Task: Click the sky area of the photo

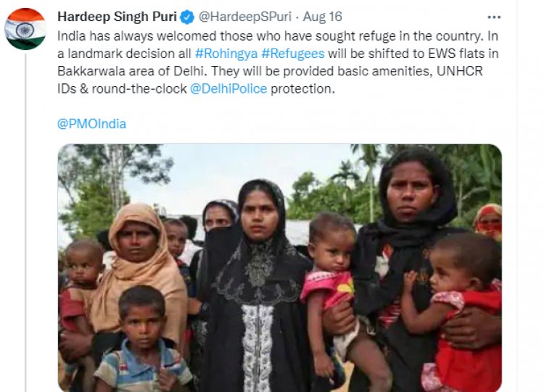Action: (x=226, y=173)
